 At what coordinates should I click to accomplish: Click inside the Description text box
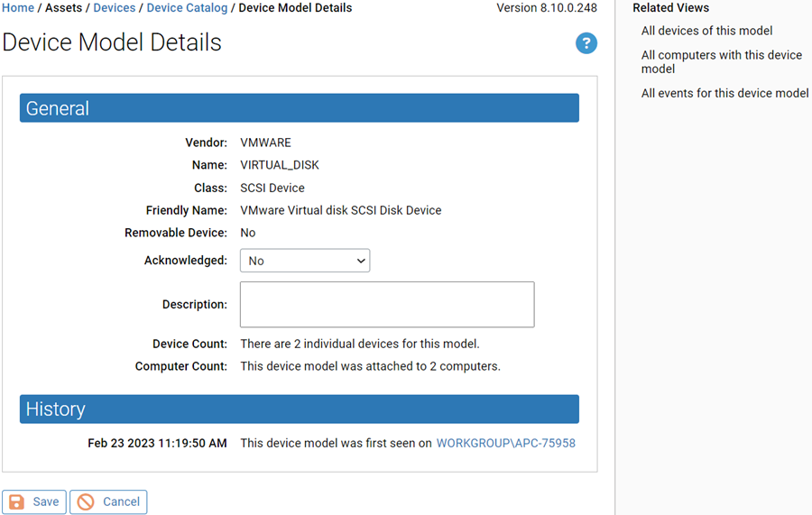pyautogui.click(x=387, y=304)
